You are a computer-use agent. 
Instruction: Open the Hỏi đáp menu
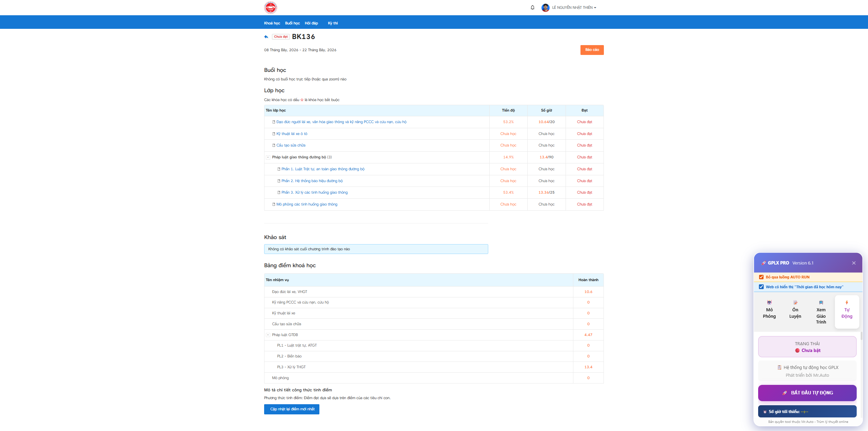click(x=311, y=23)
